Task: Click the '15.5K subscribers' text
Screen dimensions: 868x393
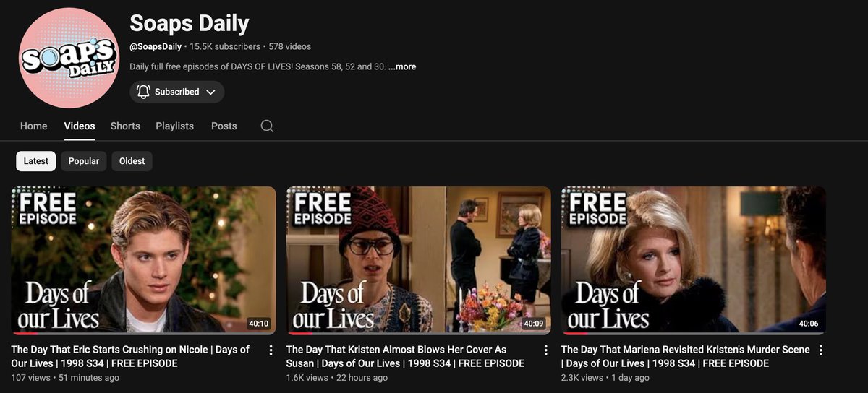Action: click(225, 46)
